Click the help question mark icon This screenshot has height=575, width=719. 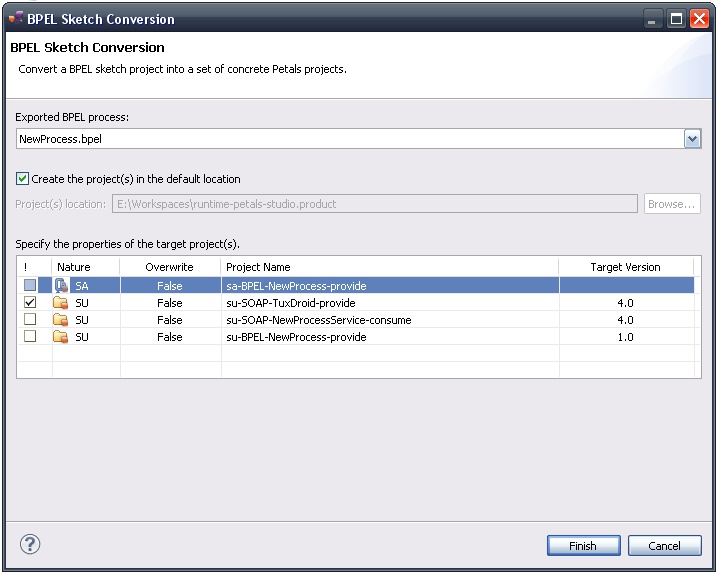(x=29, y=545)
